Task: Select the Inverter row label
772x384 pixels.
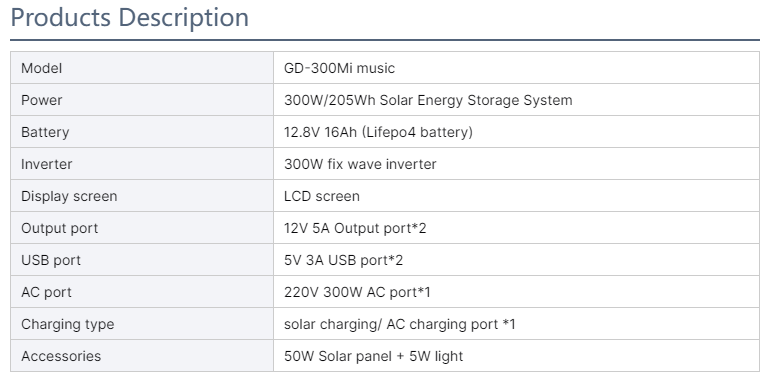Action: point(47,164)
